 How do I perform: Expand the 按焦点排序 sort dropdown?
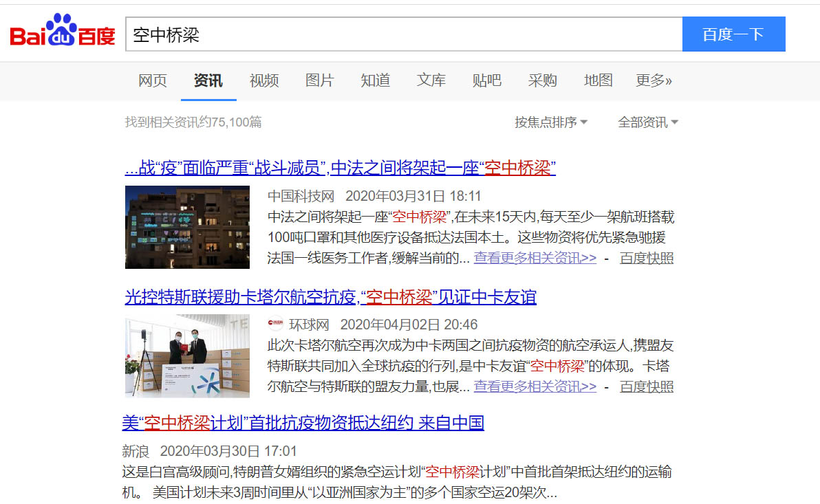[550, 122]
